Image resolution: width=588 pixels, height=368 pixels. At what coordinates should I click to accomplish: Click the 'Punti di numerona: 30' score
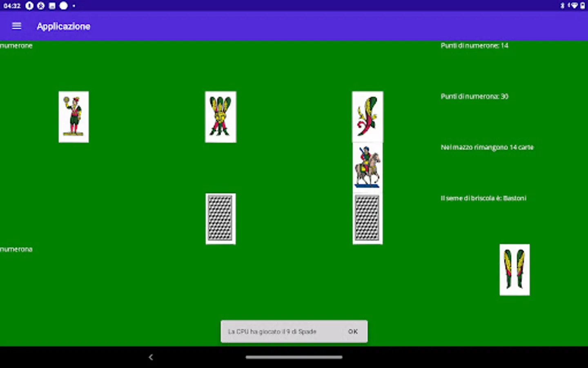click(x=474, y=96)
